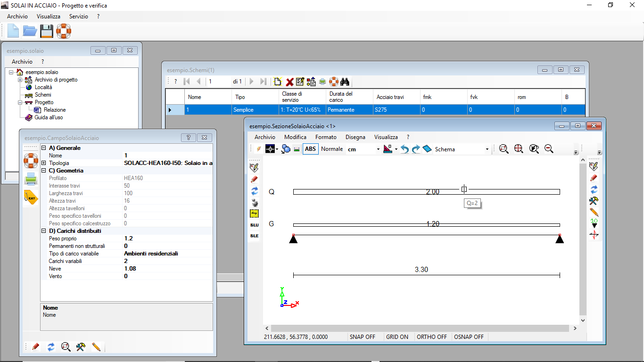The width and height of the screenshot is (644, 362).
Task: Toggle the ABS coordinates button
Action: point(311,149)
